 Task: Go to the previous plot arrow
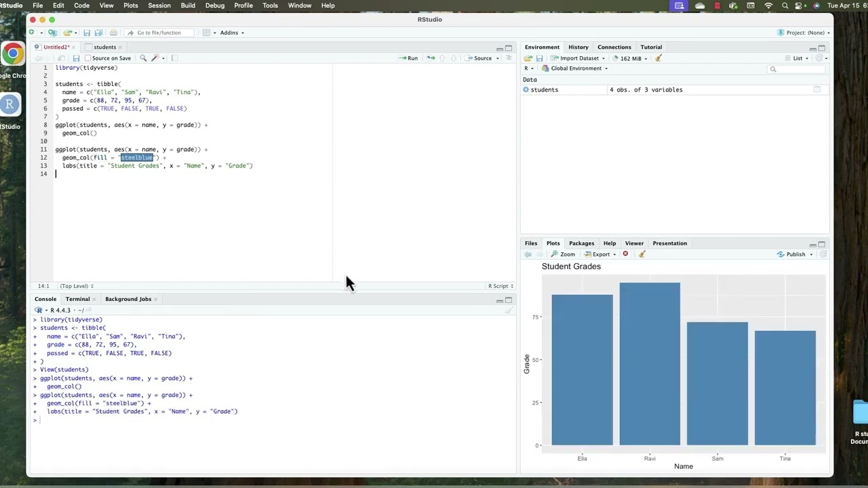click(x=528, y=254)
